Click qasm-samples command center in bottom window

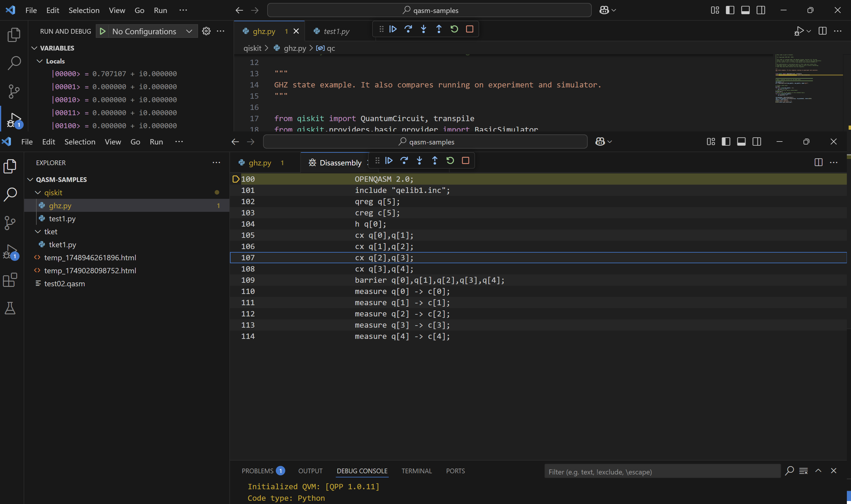click(425, 142)
